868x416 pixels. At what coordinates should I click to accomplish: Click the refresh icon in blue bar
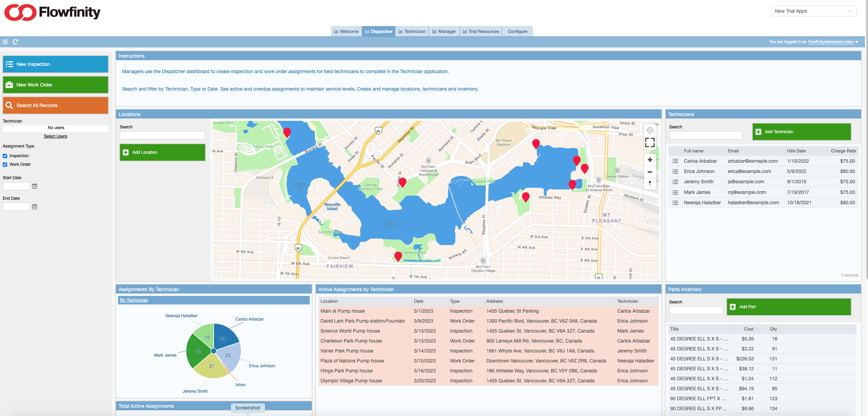(15, 42)
